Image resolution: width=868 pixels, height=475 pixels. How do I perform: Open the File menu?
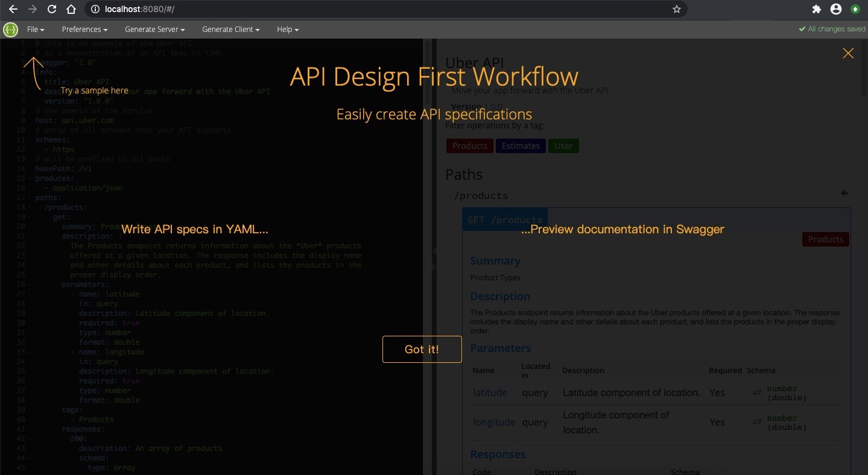point(36,29)
